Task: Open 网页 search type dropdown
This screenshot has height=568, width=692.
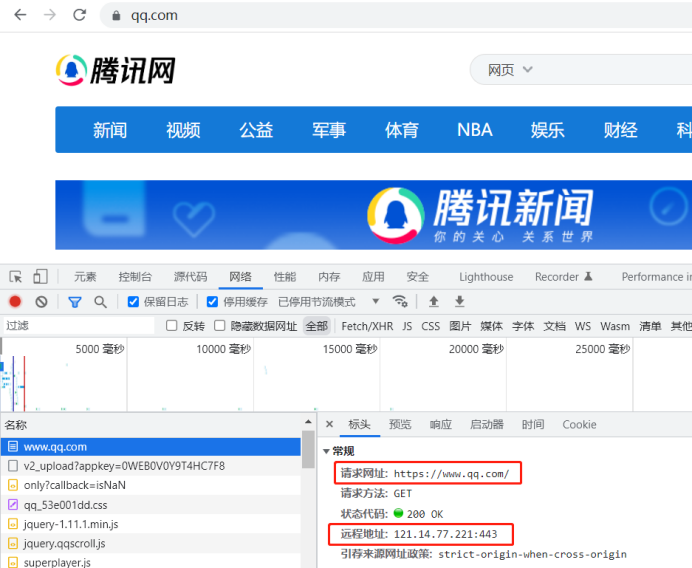Action: coord(510,70)
